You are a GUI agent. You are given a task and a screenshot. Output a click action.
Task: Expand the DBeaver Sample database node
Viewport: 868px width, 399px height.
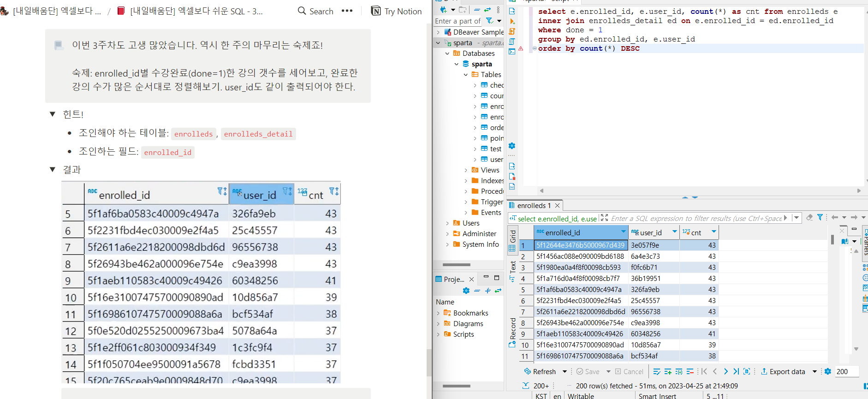pos(438,32)
